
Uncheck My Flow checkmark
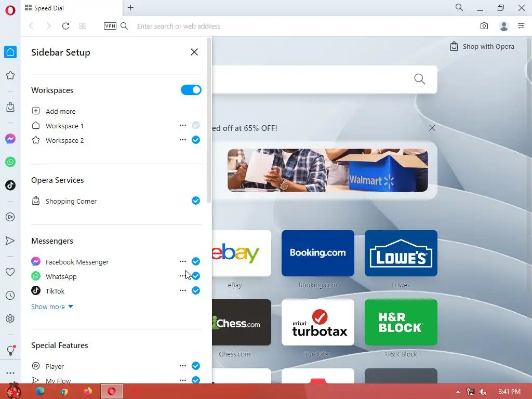(x=196, y=380)
